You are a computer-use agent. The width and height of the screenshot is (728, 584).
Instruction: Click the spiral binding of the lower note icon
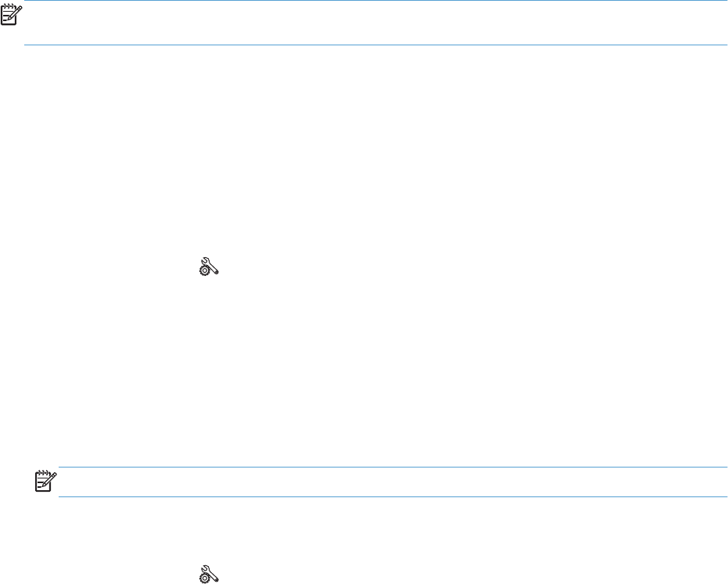(x=43, y=473)
